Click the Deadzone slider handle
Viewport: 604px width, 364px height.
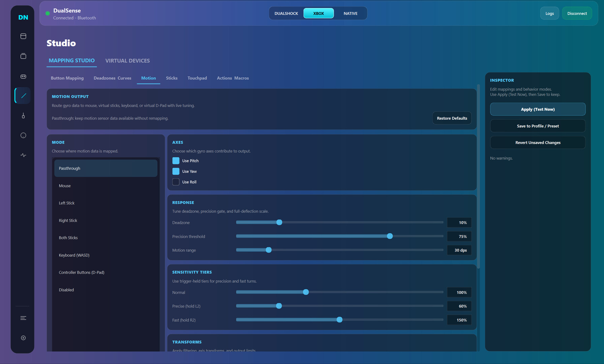[x=279, y=222]
